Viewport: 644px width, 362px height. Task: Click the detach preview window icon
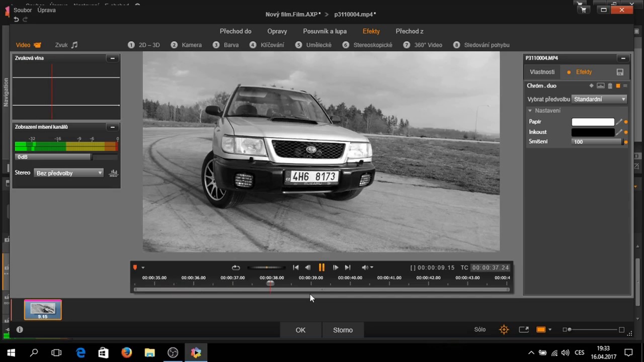pyautogui.click(x=524, y=330)
